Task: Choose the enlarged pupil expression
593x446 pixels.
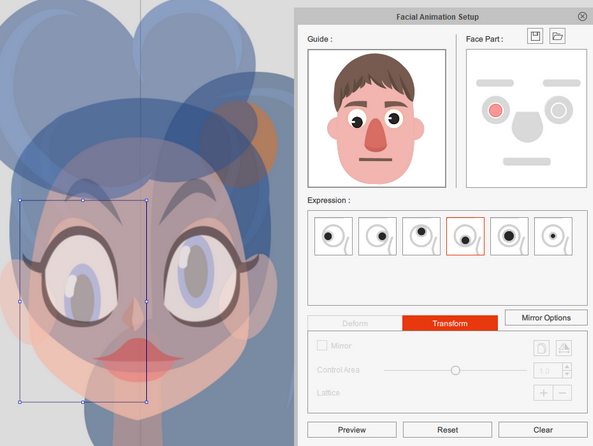Action: point(509,236)
